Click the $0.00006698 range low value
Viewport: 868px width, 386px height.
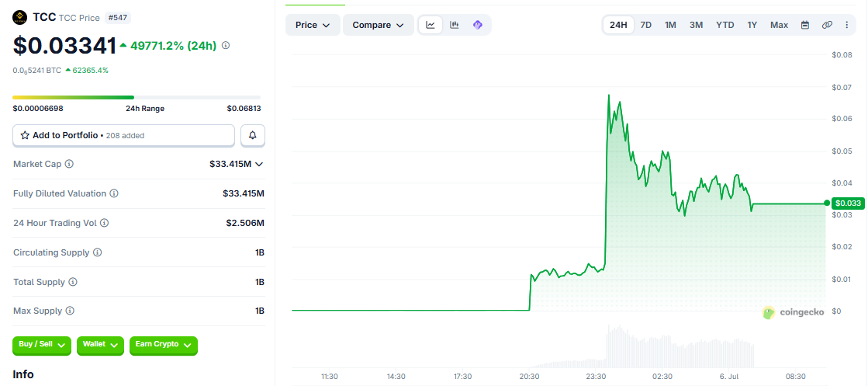38,109
